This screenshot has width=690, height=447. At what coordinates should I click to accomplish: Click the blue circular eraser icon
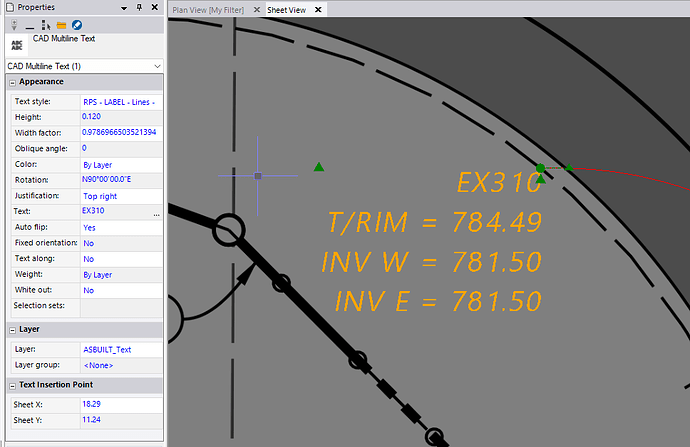[77, 25]
